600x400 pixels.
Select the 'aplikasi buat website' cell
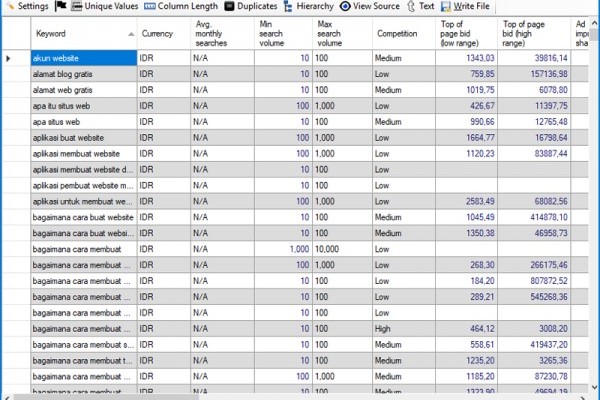(x=84, y=138)
